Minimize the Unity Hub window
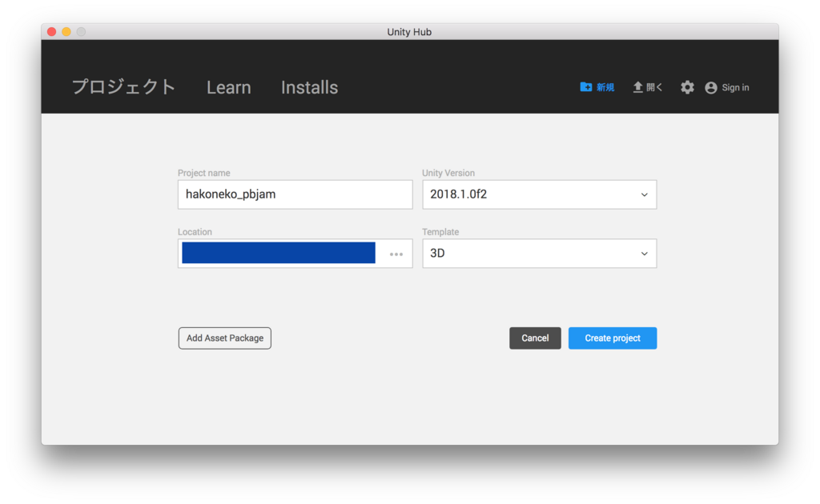This screenshot has width=820, height=504. pyautogui.click(x=66, y=32)
